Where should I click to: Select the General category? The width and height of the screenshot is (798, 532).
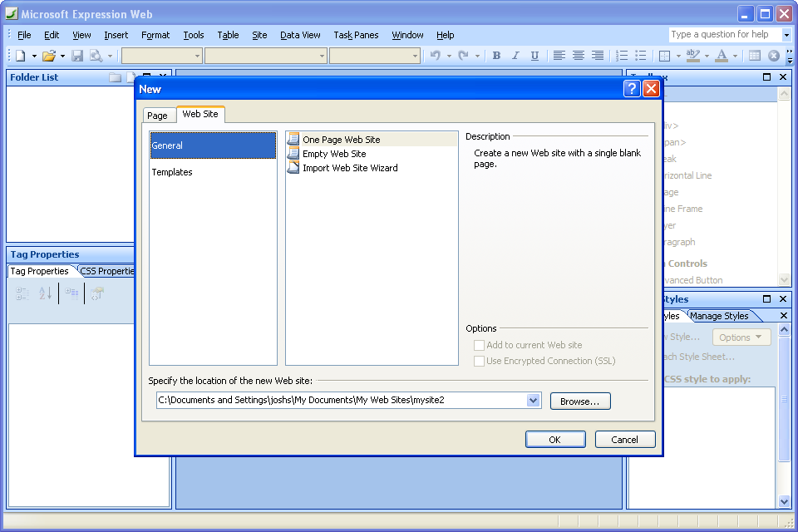[x=214, y=145]
